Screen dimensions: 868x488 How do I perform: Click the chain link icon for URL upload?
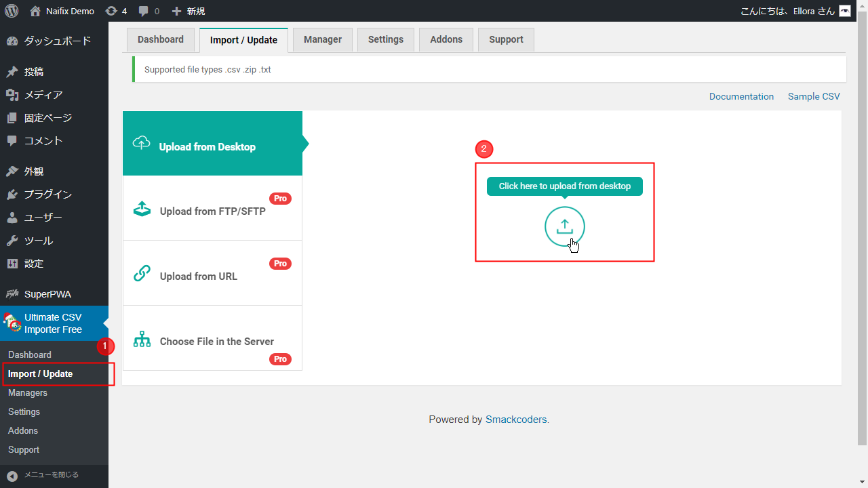(142, 273)
